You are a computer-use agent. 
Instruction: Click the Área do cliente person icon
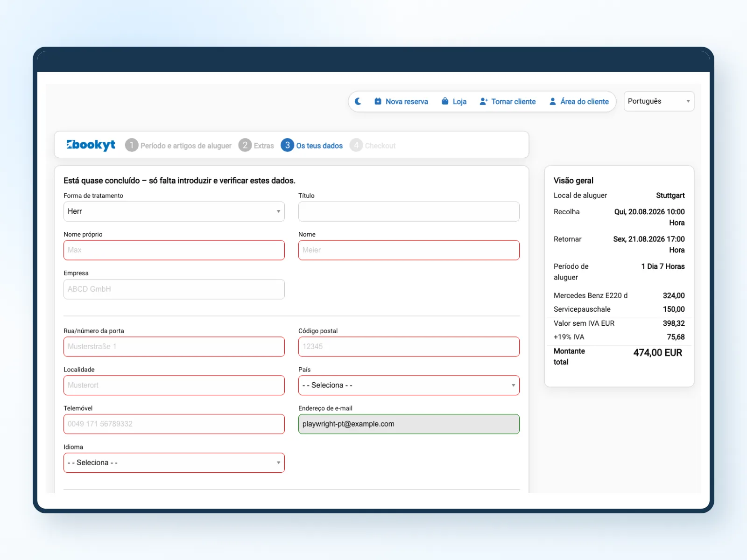tap(553, 101)
